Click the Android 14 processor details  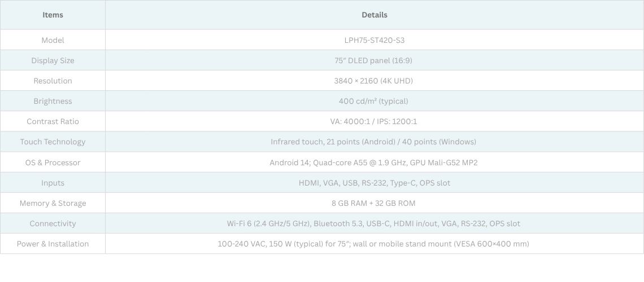tap(374, 162)
